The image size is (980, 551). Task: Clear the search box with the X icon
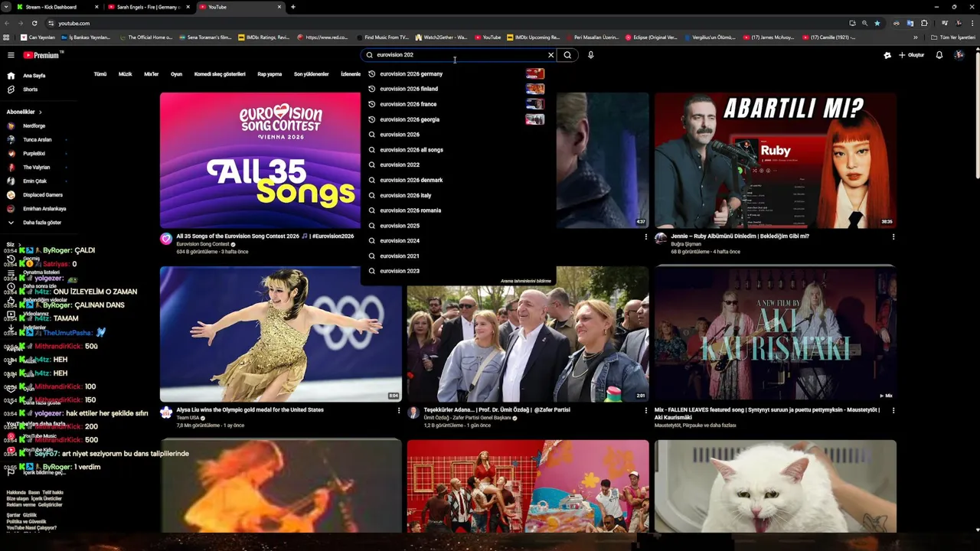click(550, 55)
